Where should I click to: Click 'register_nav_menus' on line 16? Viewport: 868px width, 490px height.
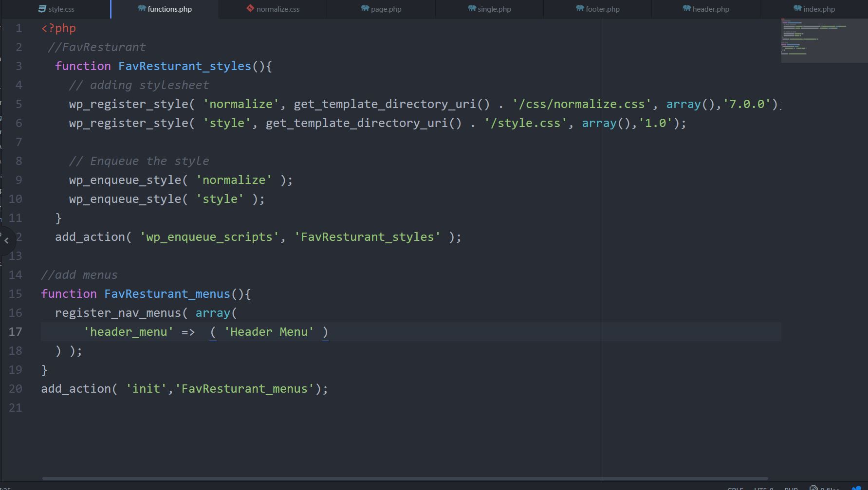click(118, 313)
